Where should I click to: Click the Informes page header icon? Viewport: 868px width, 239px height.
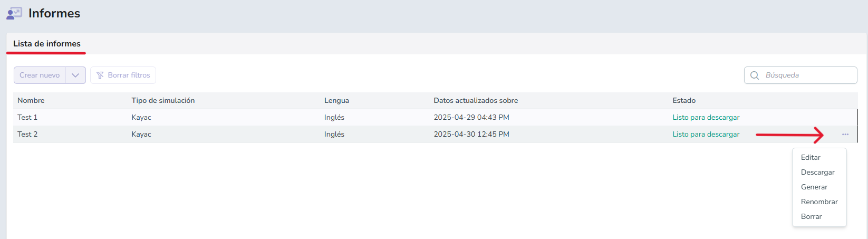point(14,13)
